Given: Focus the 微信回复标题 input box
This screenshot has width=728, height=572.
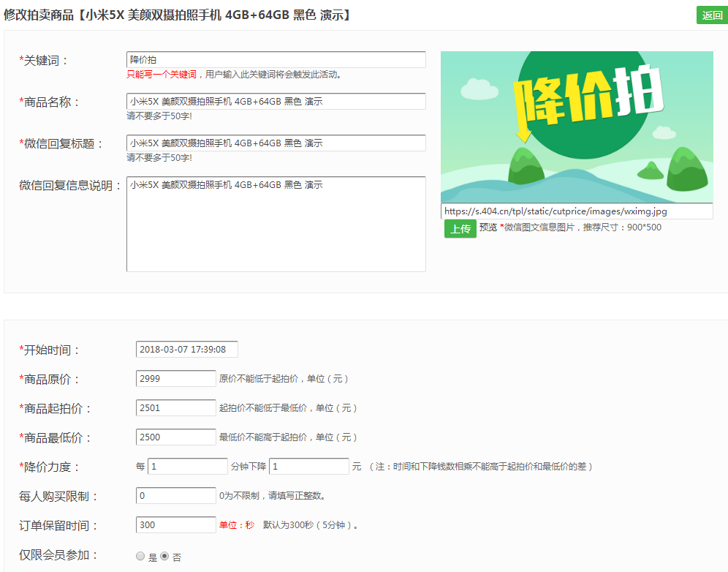Looking at the screenshot, I should point(276,143).
